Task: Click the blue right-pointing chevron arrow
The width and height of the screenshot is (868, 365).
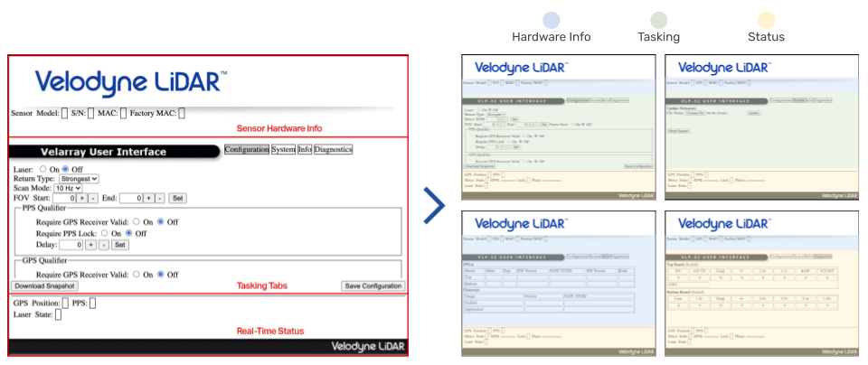Action: click(435, 206)
